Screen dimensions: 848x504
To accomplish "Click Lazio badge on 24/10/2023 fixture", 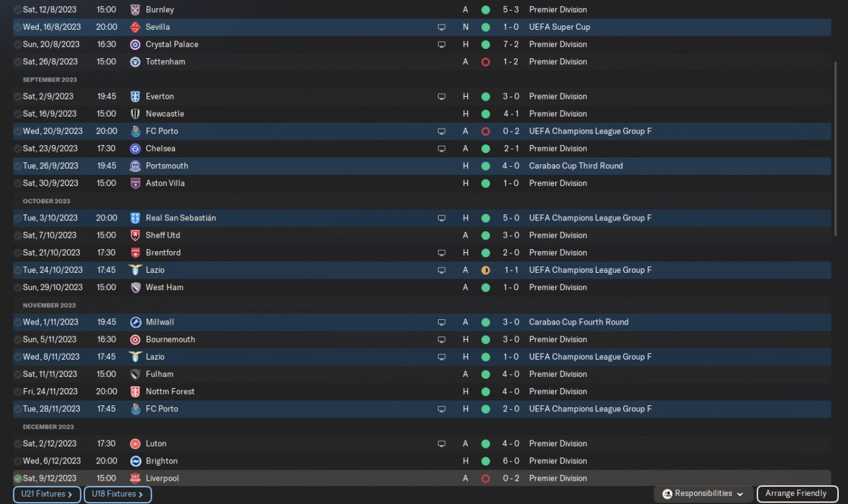I will (135, 270).
